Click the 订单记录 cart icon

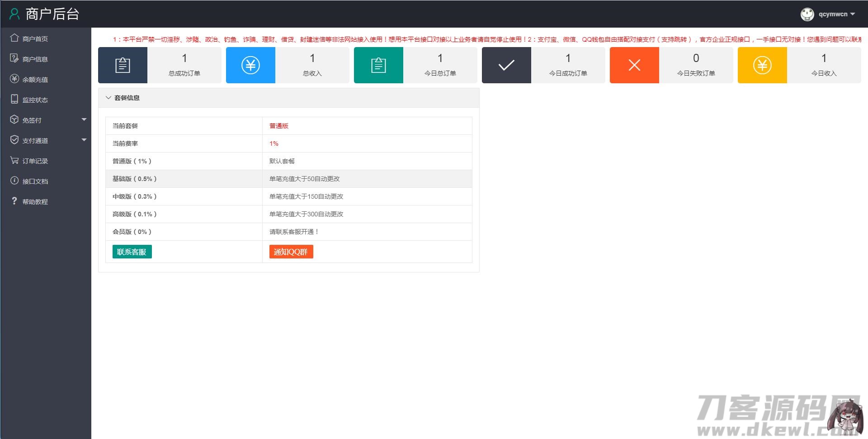(14, 160)
